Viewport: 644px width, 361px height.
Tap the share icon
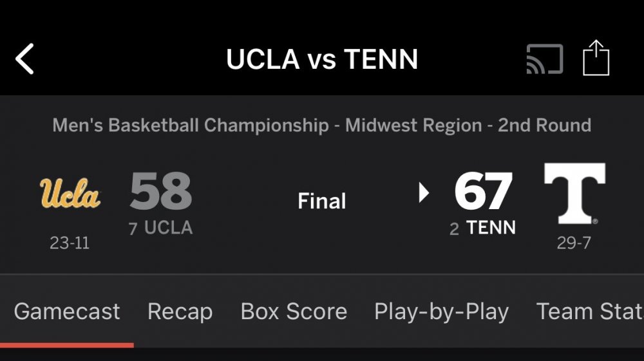click(x=596, y=59)
